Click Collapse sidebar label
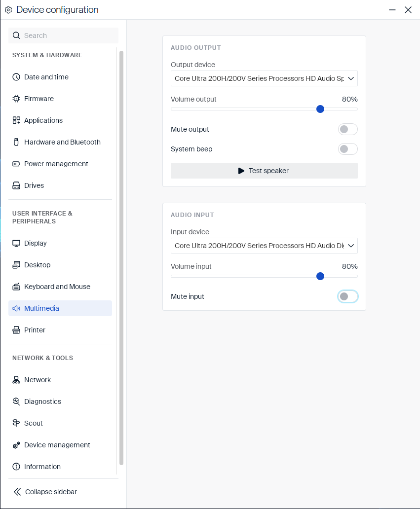Image resolution: width=420 pixels, height=509 pixels. tap(51, 492)
